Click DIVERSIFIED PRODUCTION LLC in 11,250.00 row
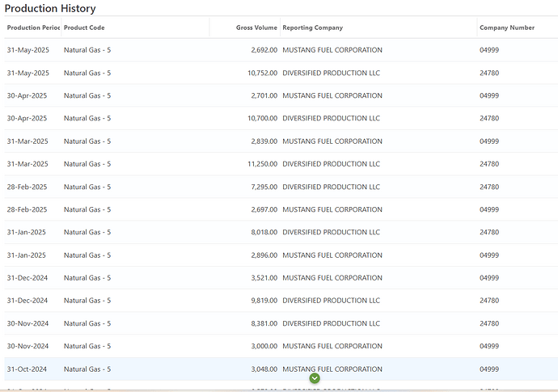The height and width of the screenshot is (392, 558). coord(332,164)
